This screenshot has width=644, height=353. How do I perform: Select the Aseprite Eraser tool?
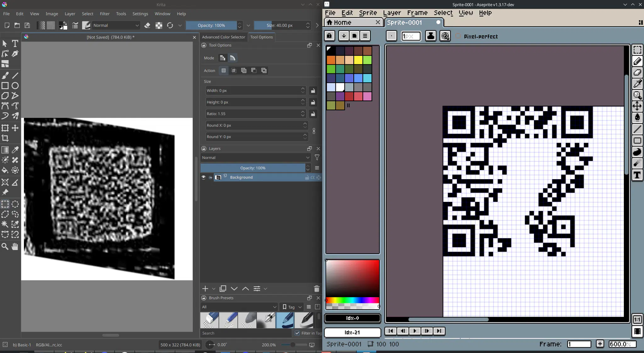[x=637, y=72]
